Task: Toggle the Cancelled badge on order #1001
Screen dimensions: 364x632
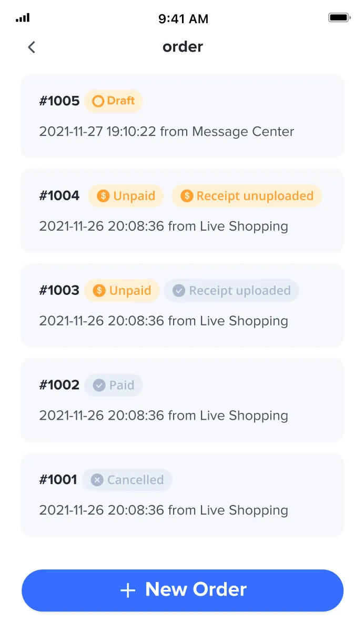Action: 127,480
